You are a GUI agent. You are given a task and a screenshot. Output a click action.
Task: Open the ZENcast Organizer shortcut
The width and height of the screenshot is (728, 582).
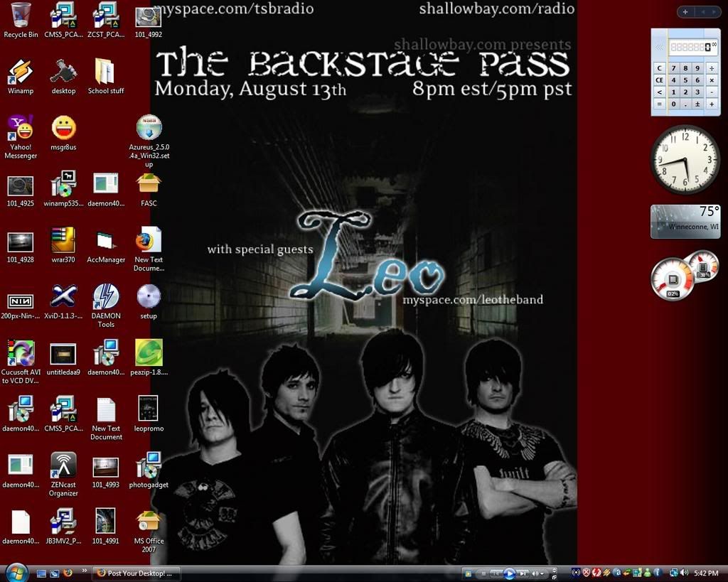(x=63, y=465)
